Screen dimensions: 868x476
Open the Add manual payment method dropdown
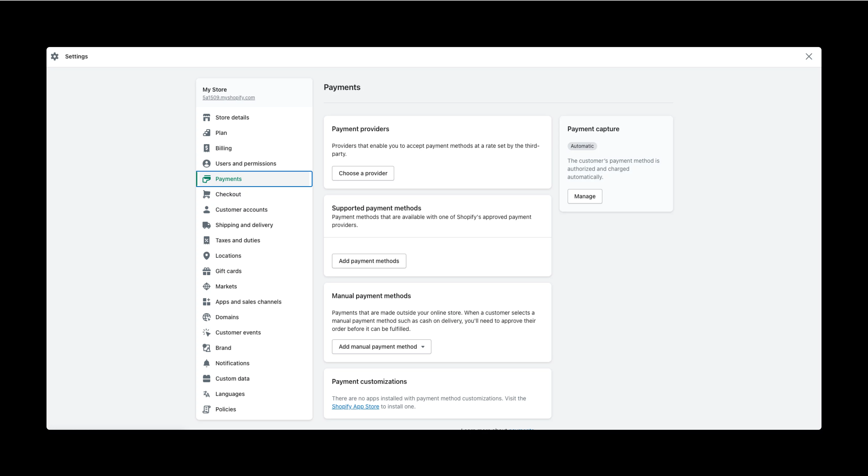pos(381,346)
